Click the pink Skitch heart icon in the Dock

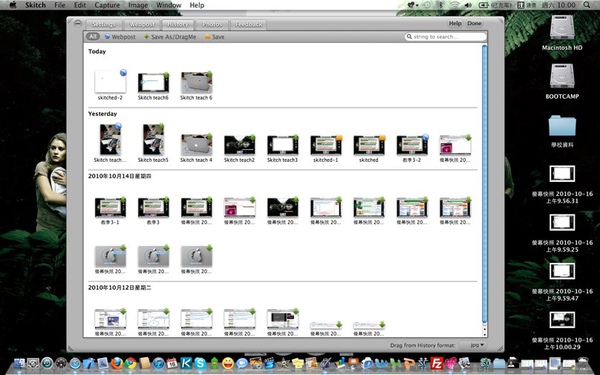[x=450, y=363]
